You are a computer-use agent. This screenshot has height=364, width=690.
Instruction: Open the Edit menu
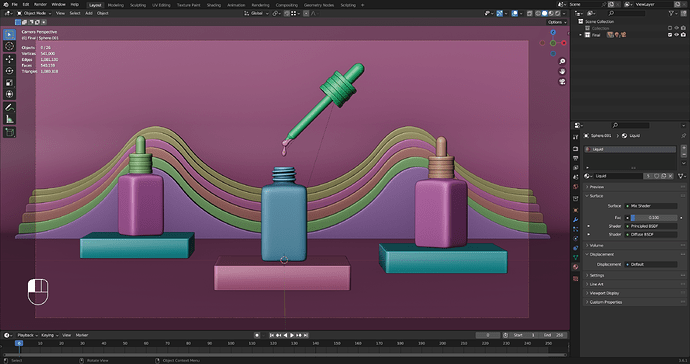coord(26,4)
